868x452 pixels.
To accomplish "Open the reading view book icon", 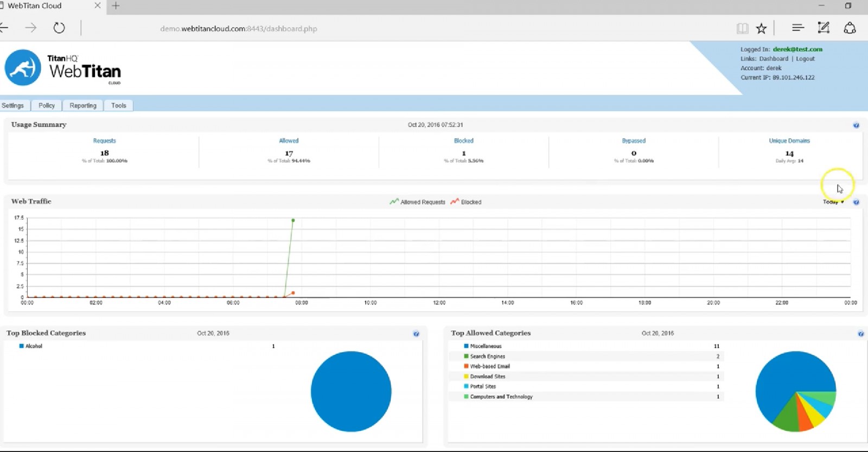I will click(742, 28).
